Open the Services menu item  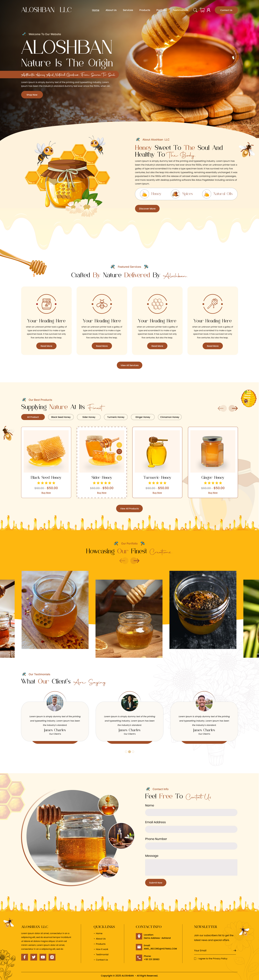[x=128, y=10]
